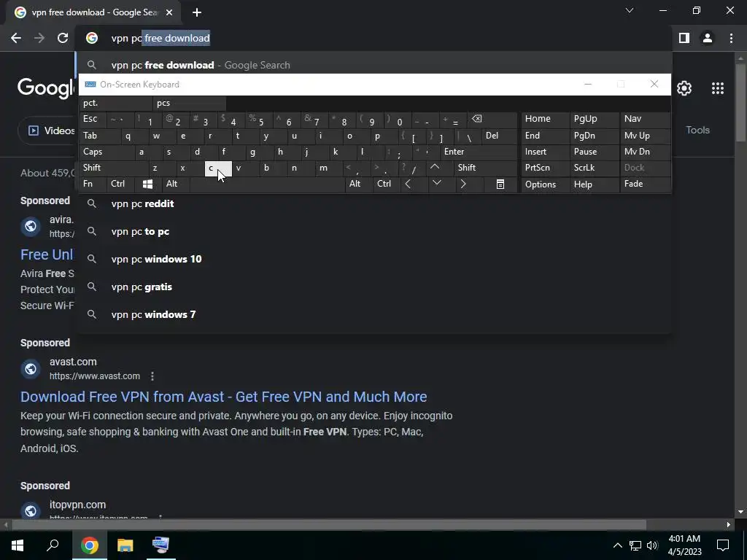This screenshot has height=560, width=747.
Task: Select suggestion vpn pc reddit
Action: (x=374, y=204)
